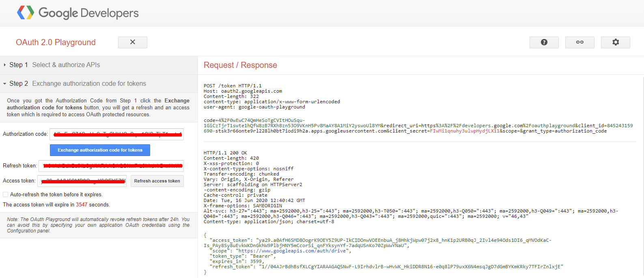Image resolution: width=644 pixels, height=278 pixels.
Task: Collapse Step 2 Exchange authorization code
Action: coord(99,84)
